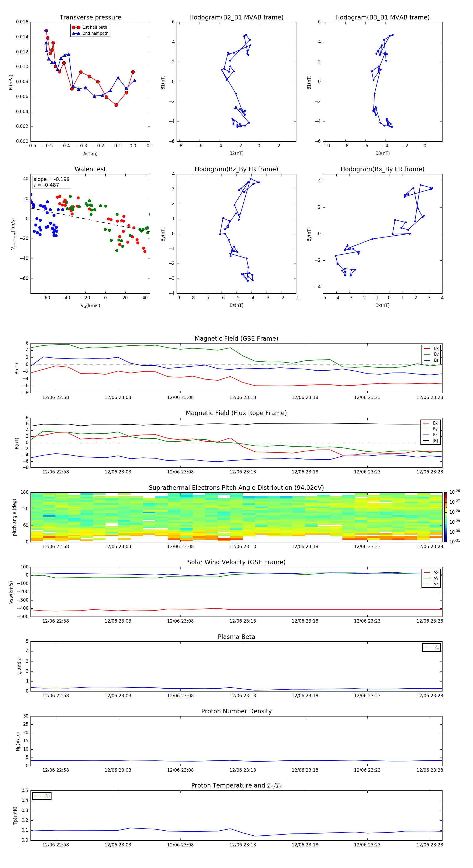Select the Vx legend entry in velocity panel
Image resolution: width=473 pixels, height=868 pixels.
tap(431, 573)
